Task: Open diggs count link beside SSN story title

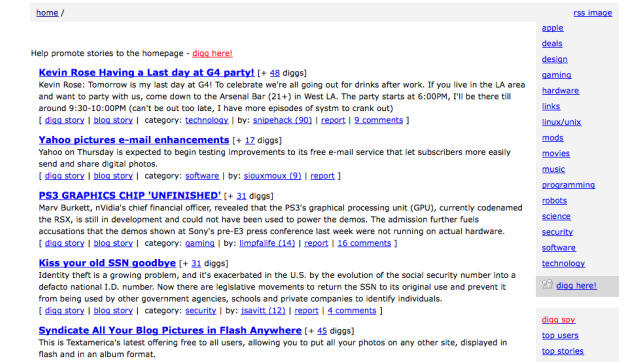Action: click(x=196, y=263)
